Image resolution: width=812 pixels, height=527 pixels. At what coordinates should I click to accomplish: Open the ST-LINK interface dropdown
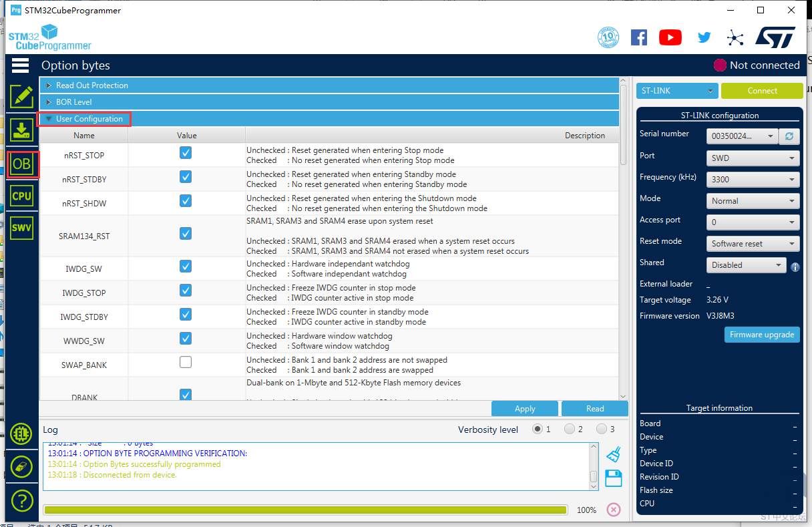coord(677,91)
